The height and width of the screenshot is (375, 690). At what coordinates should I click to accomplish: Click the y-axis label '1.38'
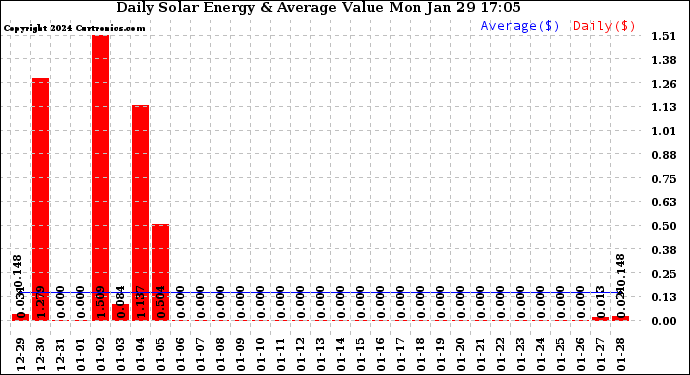point(664,60)
